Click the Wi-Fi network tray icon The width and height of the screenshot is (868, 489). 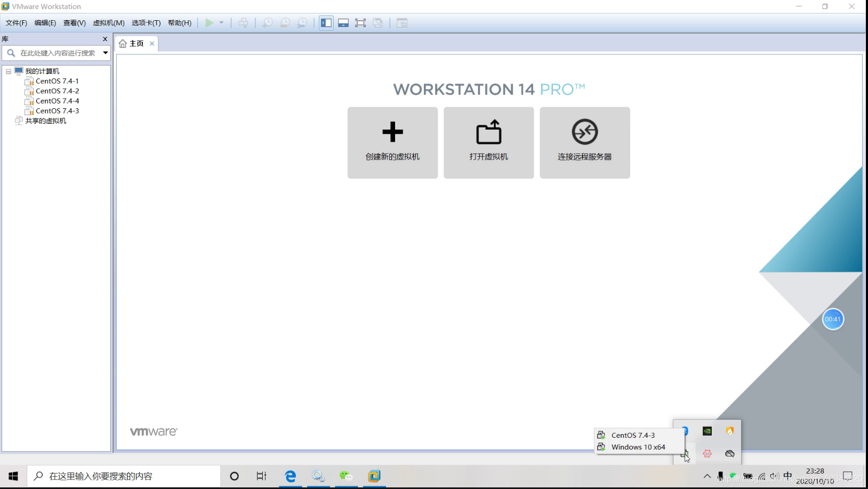pyautogui.click(x=762, y=476)
